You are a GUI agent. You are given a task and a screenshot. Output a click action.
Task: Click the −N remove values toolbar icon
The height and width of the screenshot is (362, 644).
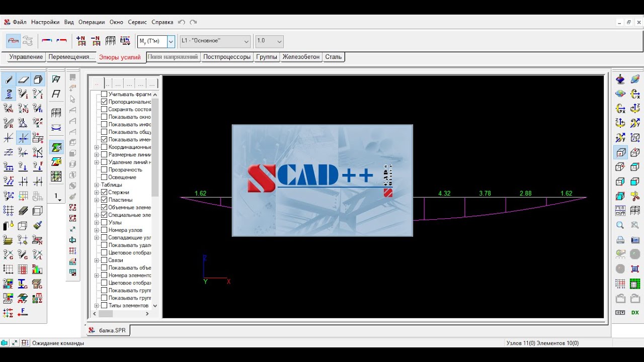click(x=96, y=41)
